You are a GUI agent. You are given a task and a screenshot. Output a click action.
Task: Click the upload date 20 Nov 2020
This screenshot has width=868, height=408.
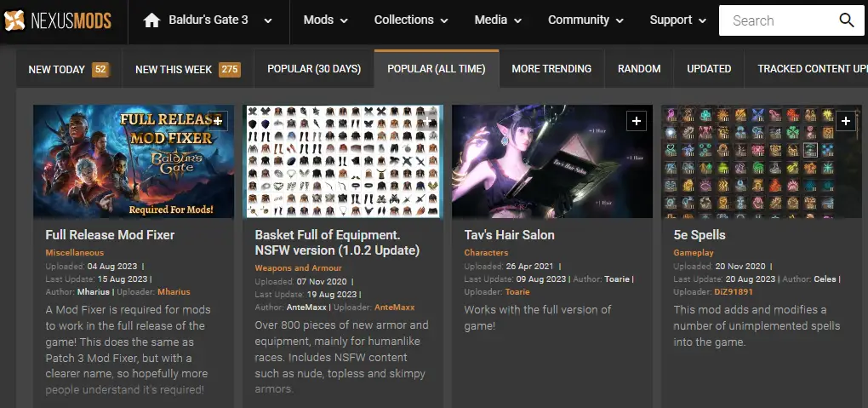(x=740, y=266)
